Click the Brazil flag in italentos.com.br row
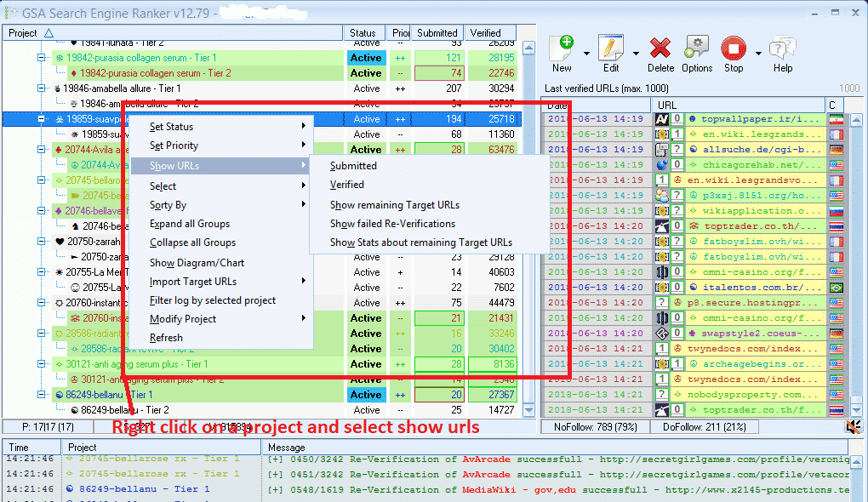868x502 pixels. click(836, 288)
